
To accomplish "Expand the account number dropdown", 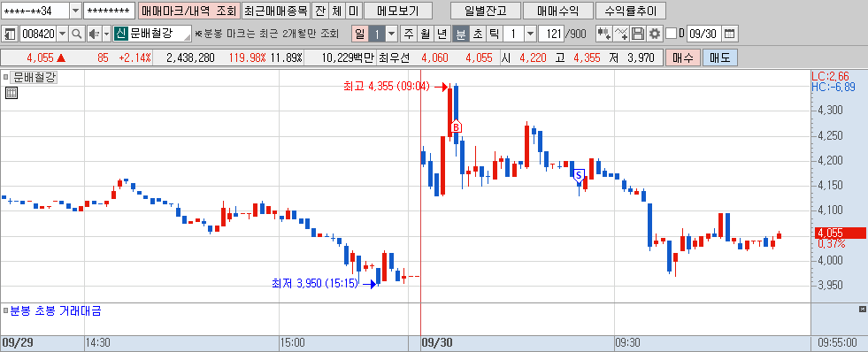I will pos(75,11).
